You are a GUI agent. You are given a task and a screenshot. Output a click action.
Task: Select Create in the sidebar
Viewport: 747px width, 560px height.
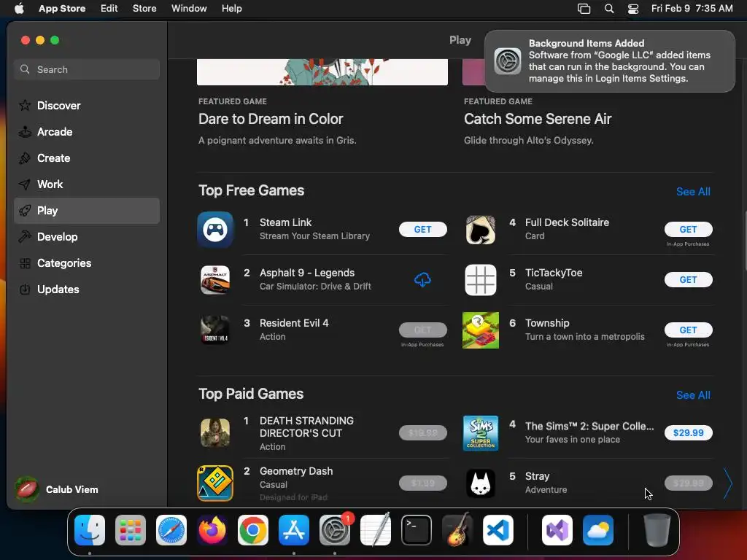point(87,158)
